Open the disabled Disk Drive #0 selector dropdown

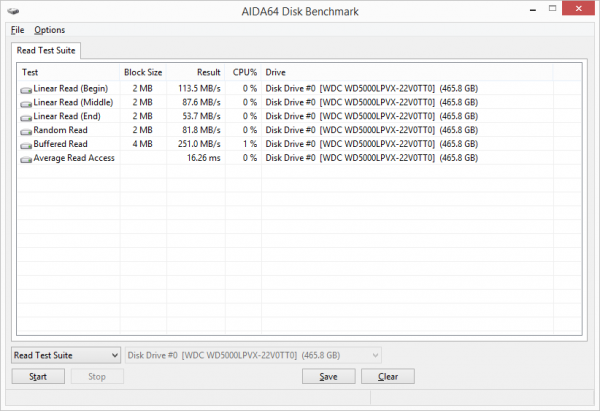253,355
